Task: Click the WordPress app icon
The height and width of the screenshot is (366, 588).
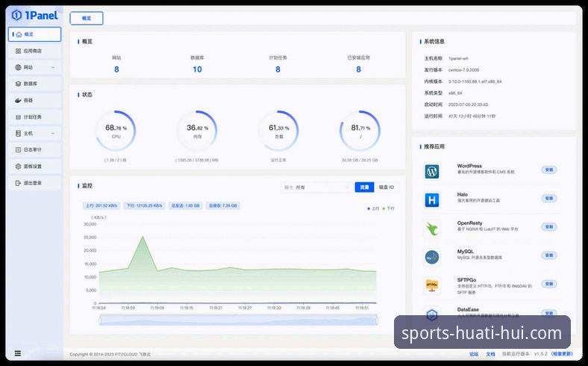Action: [x=431, y=171]
